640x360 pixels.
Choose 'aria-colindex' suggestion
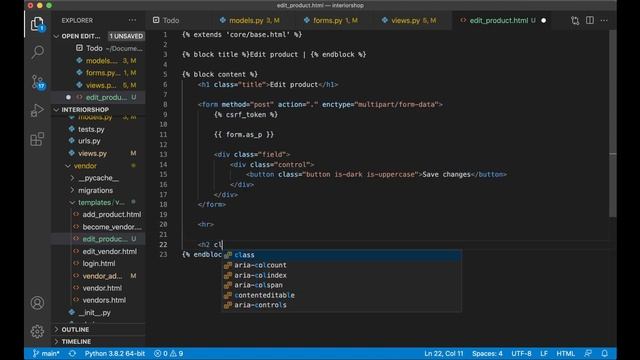click(x=342, y=276)
